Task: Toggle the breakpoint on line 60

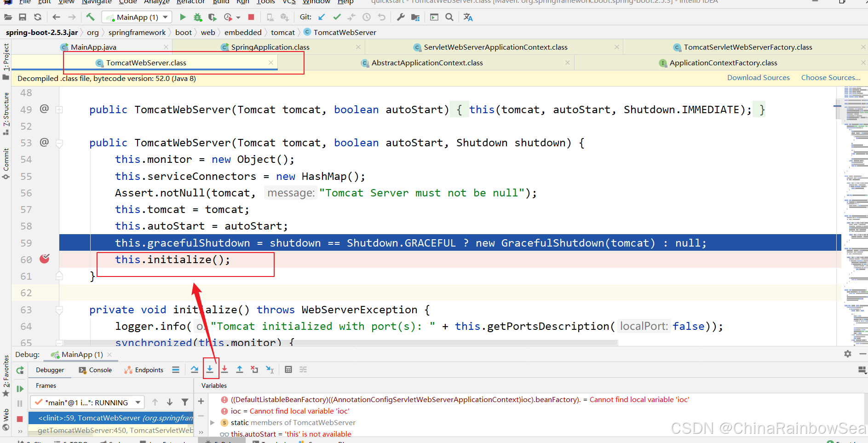Action: [x=45, y=259]
